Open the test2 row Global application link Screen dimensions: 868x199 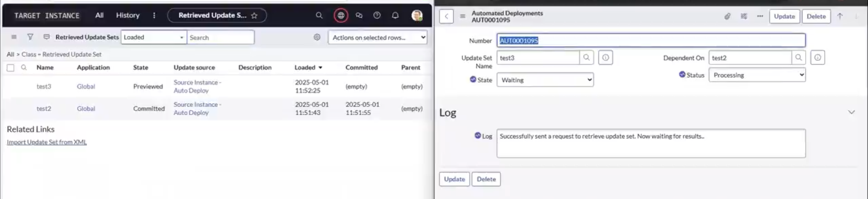[x=86, y=109]
